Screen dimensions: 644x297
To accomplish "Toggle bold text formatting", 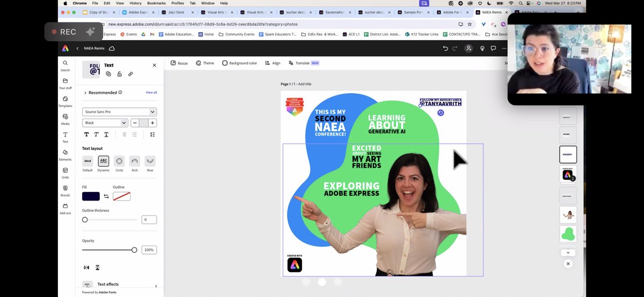I will tap(86, 135).
